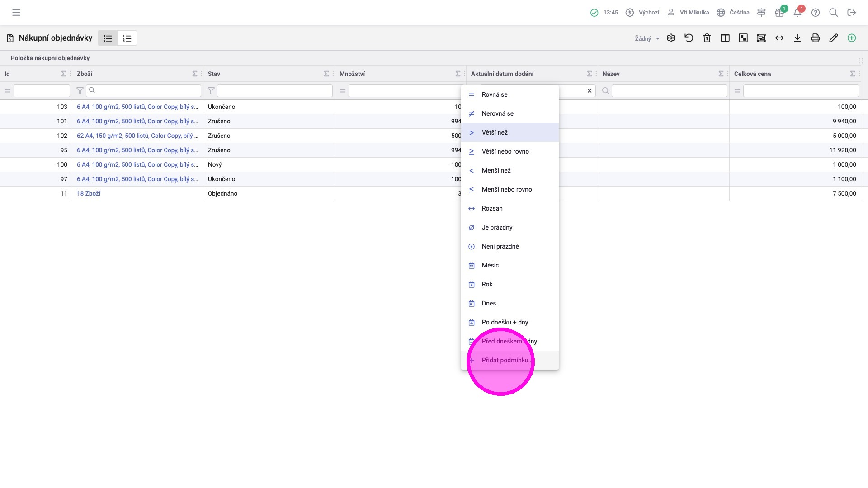Expand the Žádný view dropdown
868x488 pixels.
pyautogui.click(x=647, y=38)
